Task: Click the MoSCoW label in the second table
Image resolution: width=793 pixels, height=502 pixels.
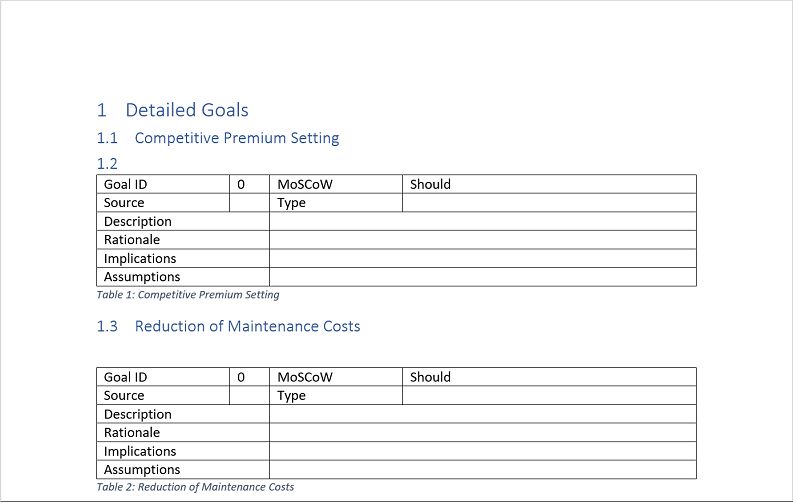Action: pyautogui.click(x=305, y=377)
